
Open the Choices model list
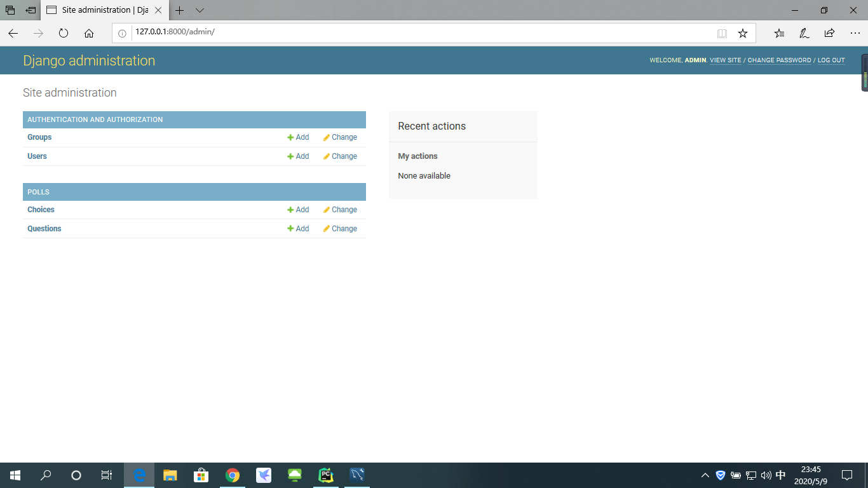[x=41, y=210]
